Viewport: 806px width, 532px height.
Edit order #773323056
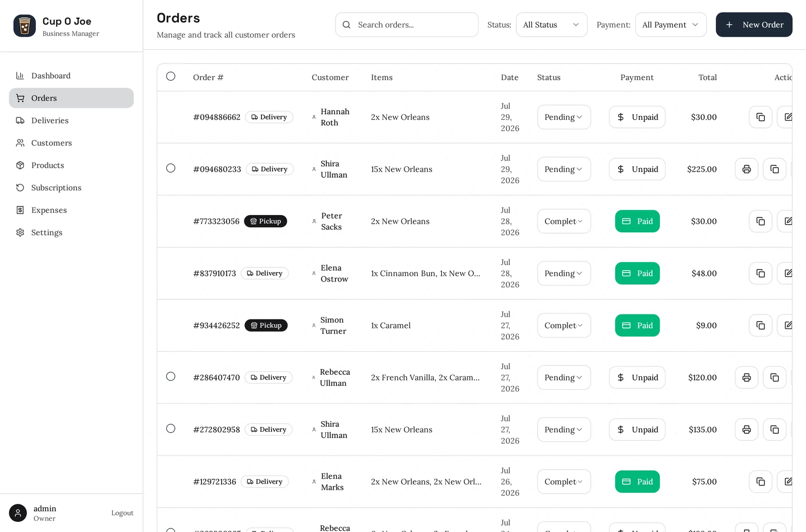(x=786, y=221)
